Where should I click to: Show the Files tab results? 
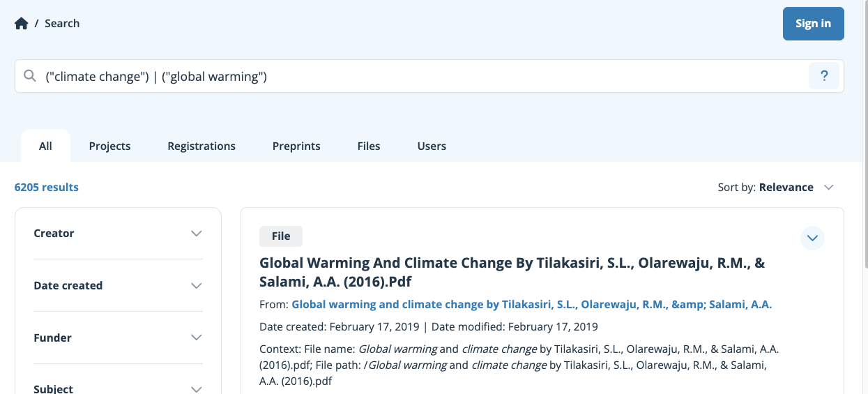369,146
